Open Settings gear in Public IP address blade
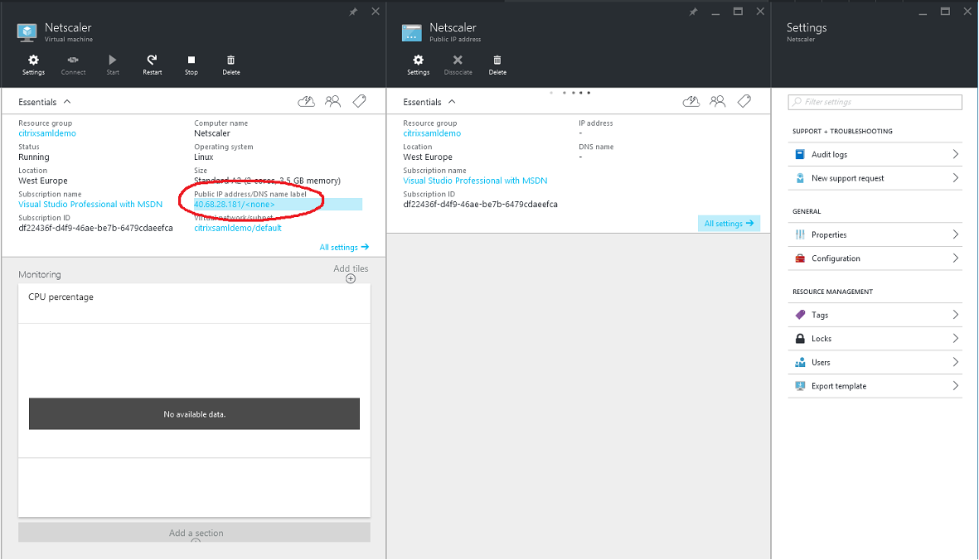The width and height of the screenshot is (979, 560). coord(418,60)
